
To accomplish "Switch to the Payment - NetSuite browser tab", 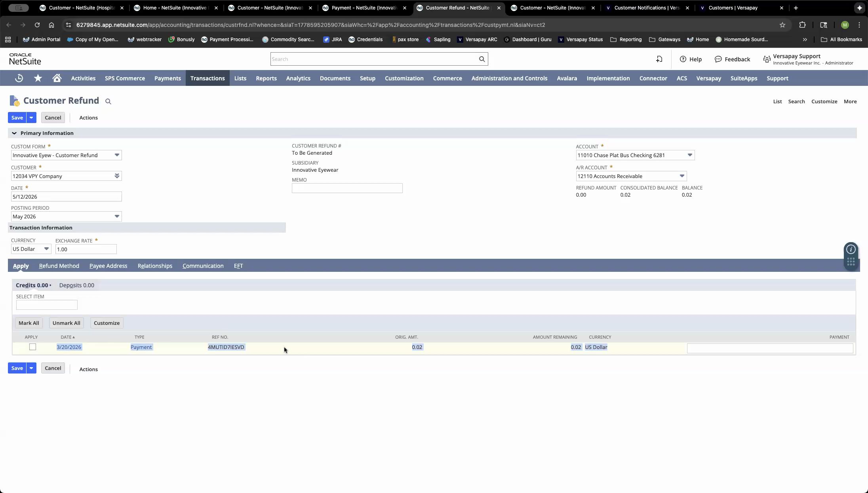I will point(364,8).
